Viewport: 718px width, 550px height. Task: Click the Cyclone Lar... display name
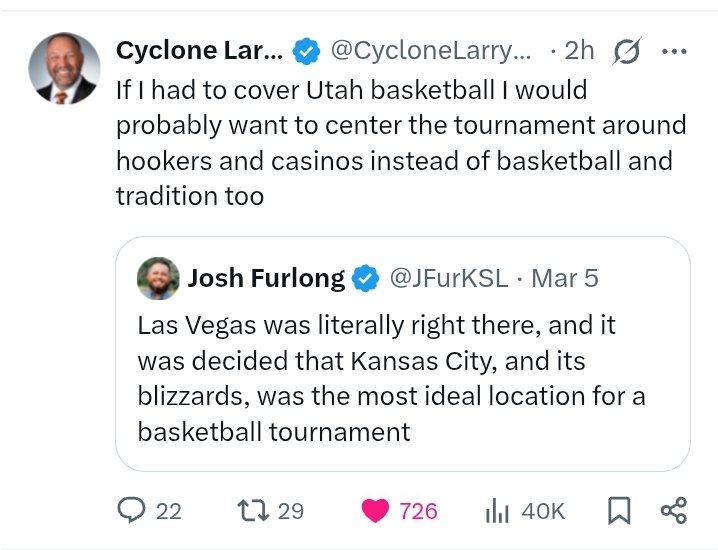pyautogui.click(x=199, y=50)
